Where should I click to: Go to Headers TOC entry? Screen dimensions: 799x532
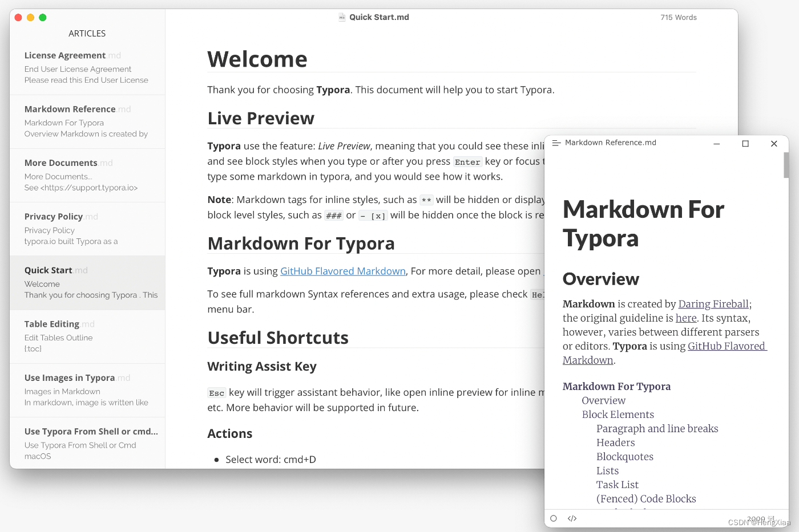pos(616,442)
